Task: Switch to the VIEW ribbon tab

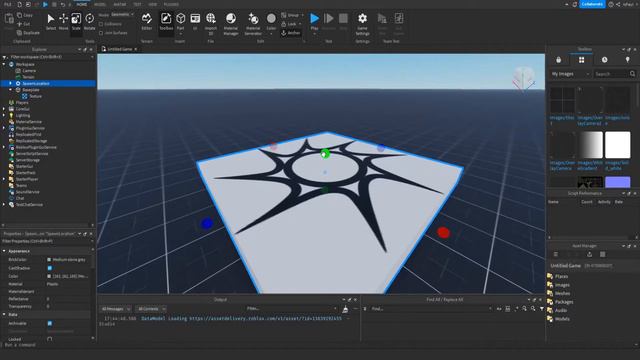Action: (x=153, y=4)
